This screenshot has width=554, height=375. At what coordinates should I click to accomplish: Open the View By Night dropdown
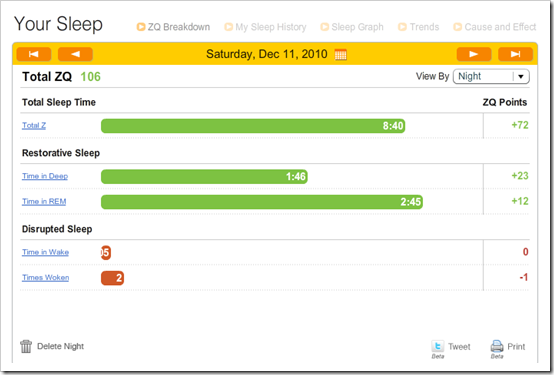(x=491, y=76)
